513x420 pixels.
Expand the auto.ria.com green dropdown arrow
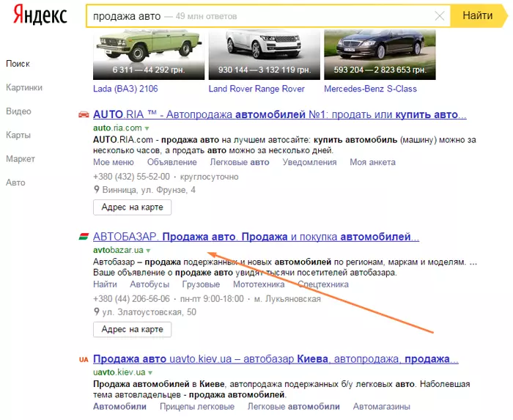pyautogui.click(x=147, y=128)
